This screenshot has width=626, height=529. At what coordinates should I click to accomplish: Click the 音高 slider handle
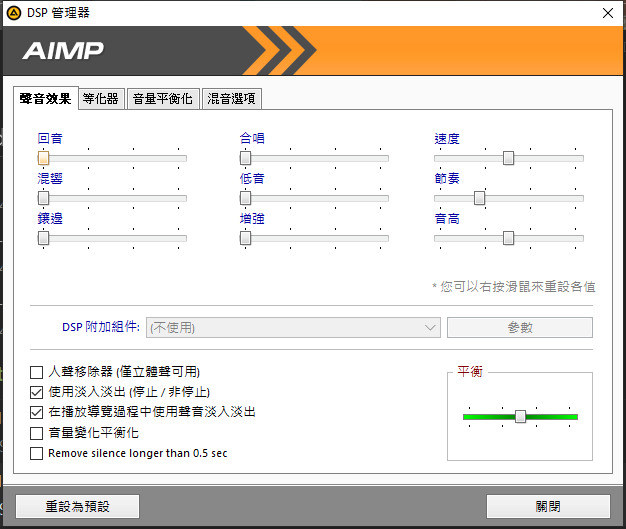coord(508,238)
